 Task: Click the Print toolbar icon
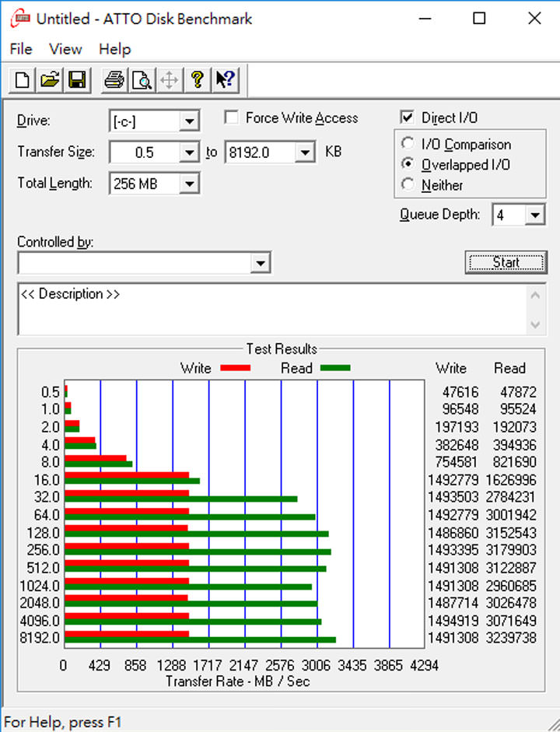click(114, 79)
